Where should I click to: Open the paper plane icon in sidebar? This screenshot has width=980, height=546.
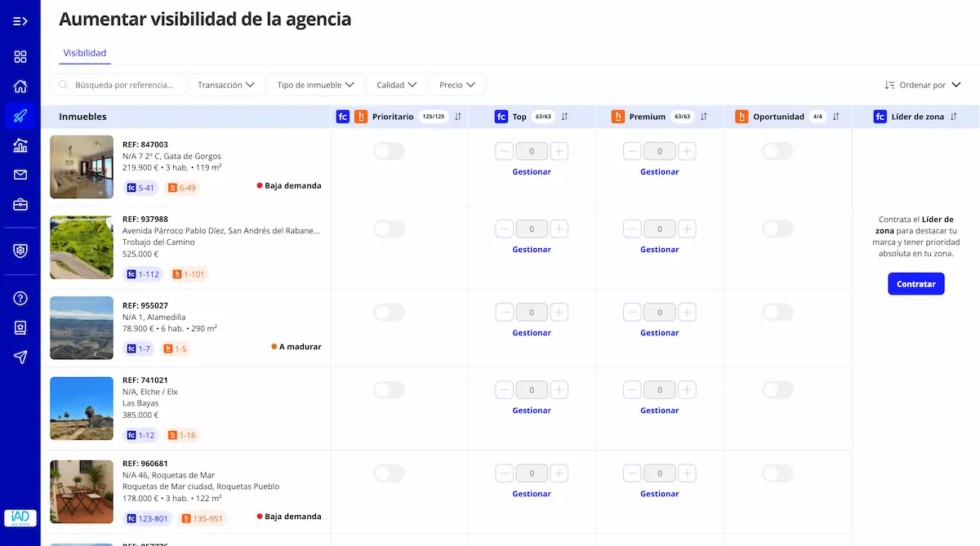coord(20,357)
